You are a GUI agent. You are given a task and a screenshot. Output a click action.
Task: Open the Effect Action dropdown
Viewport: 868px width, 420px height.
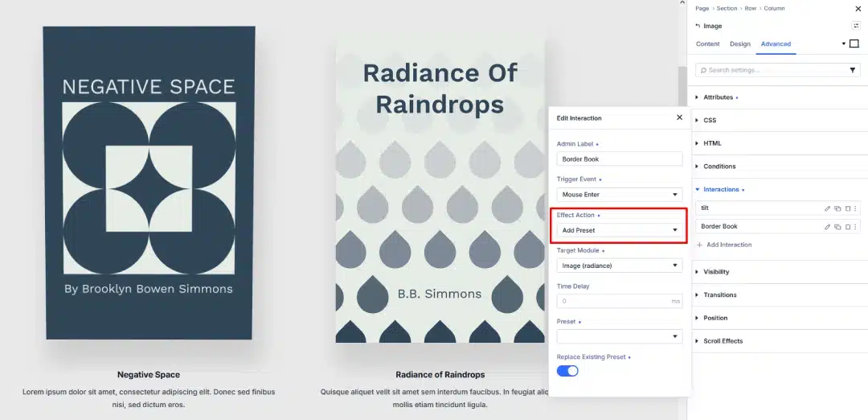620,230
